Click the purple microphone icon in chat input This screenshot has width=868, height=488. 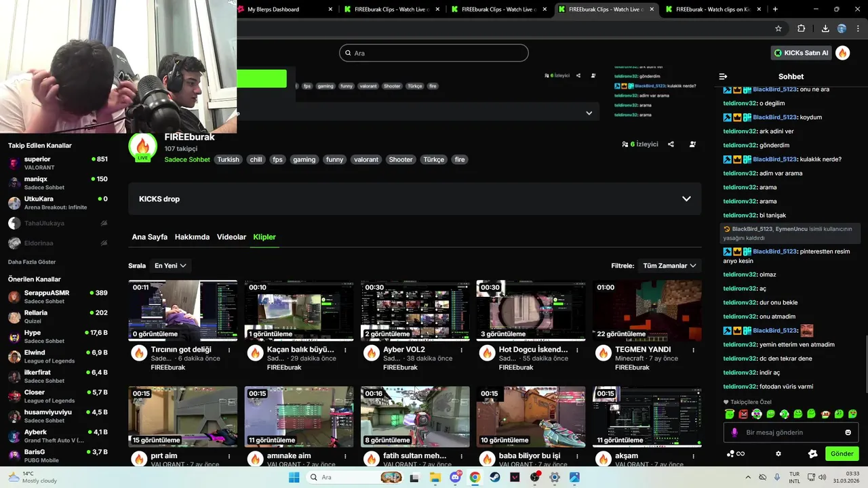point(734,432)
